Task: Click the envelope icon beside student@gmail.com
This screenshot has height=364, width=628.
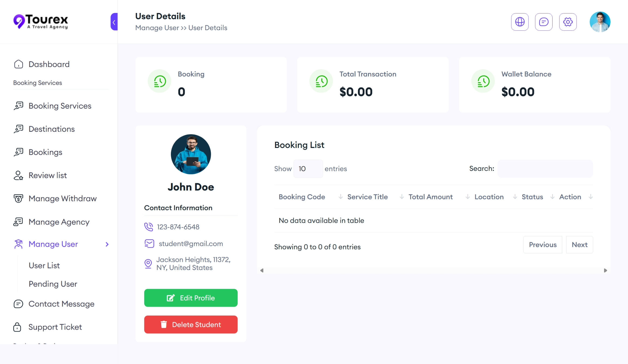Action: 149,244
